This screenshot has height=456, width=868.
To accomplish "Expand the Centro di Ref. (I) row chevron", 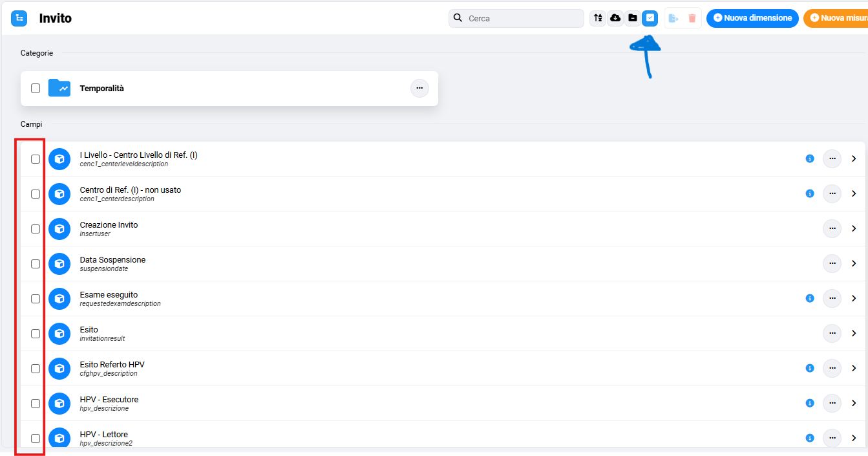I will 854,193.
